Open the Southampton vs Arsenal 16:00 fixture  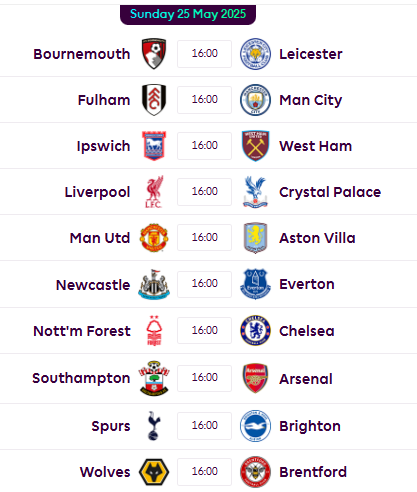point(204,378)
